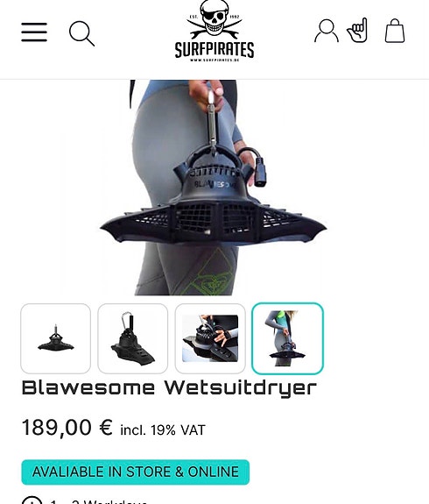The image size is (429, 504).
Task: Select the highlighted fourth thumbnail
Action: pos(287,338)
